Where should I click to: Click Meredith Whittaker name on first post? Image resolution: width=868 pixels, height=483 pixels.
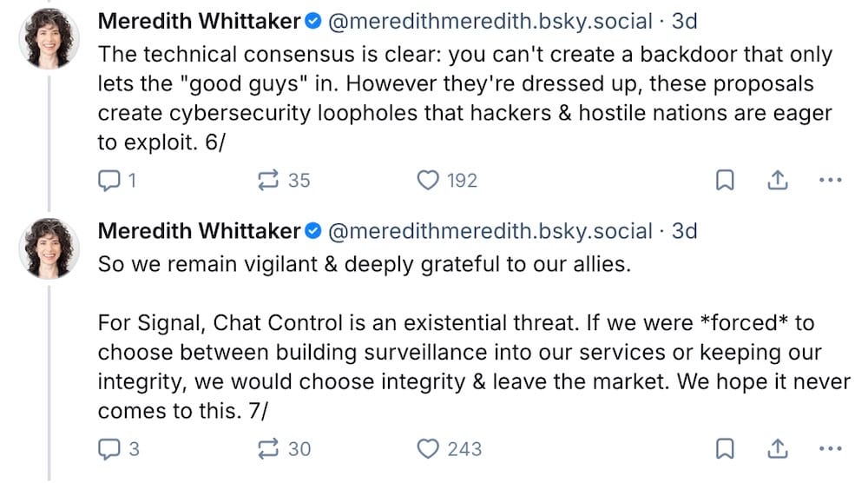pyautogui.click(x=199, y=20)
